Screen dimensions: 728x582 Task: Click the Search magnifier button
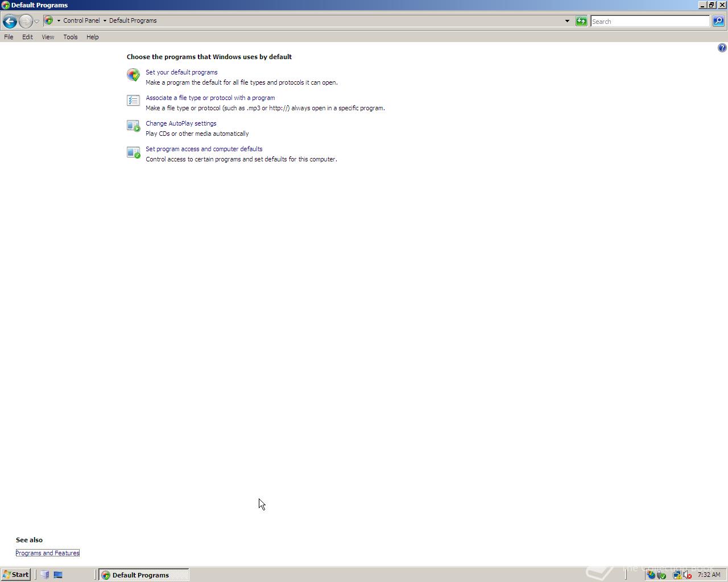pos(718,21)
